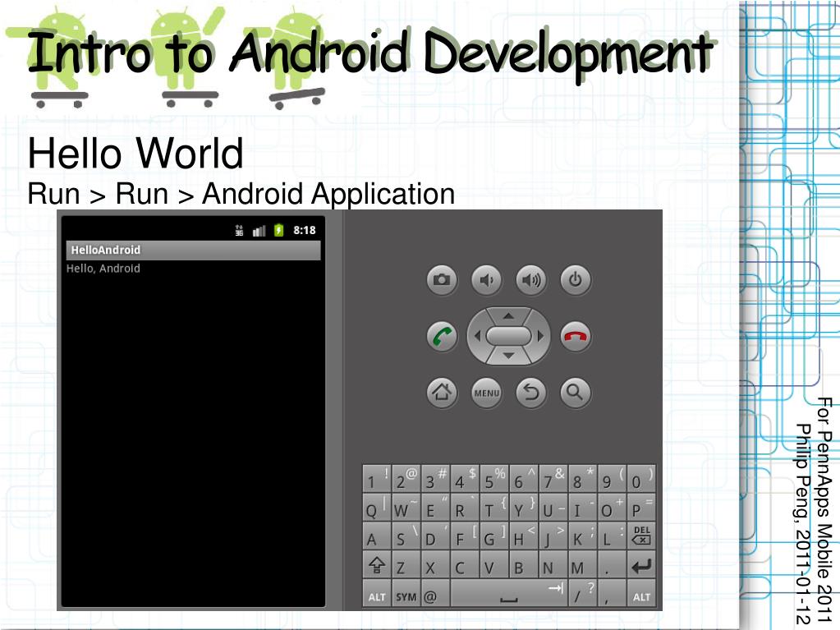Click the T key
This screenshot has width=840, height=630.
494,508
